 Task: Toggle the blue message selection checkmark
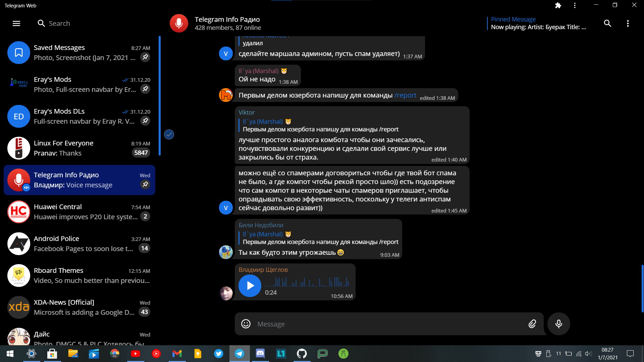[169, 134]
